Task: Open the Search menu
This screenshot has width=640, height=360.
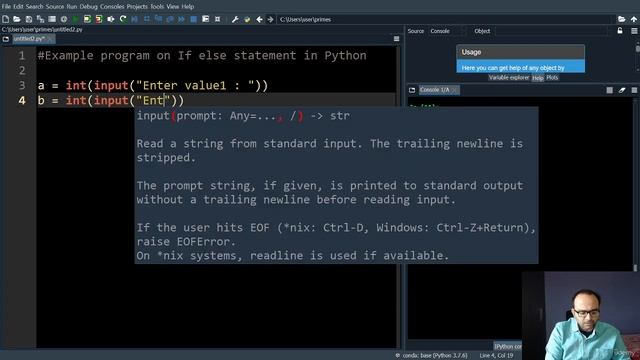Action: (x=34, y=7)
